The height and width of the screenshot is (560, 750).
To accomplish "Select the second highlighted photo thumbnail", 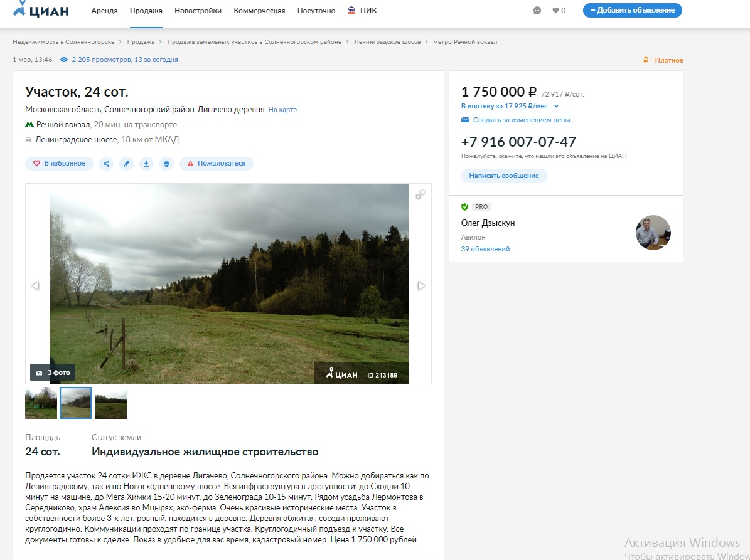I will (x=76, y=403).
